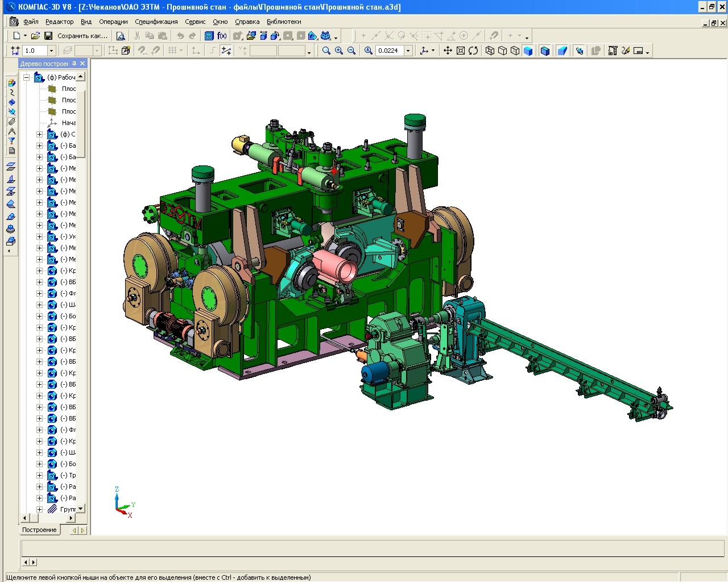
Task: Open the variables f(x) tool
Action: tap(222, 36)
